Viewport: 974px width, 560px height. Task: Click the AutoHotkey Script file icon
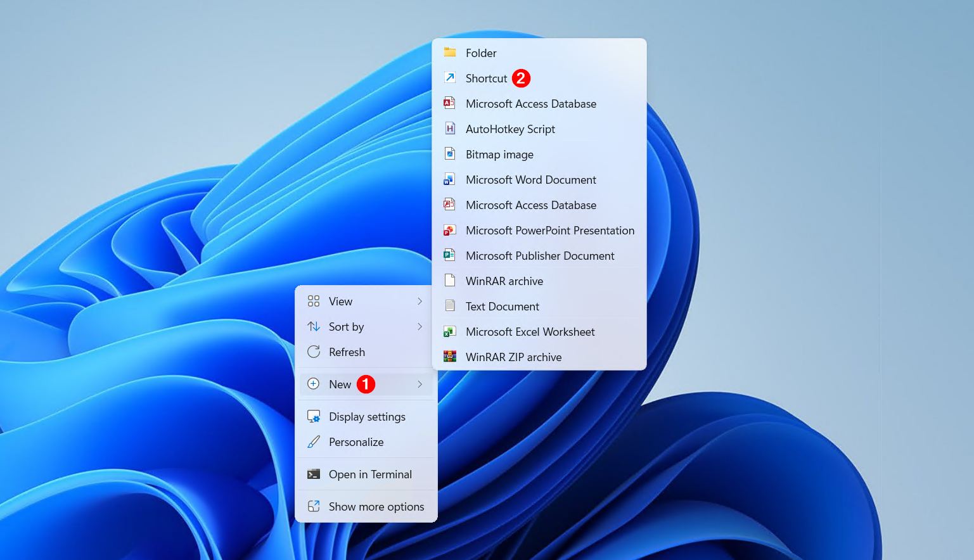(x=450, y=129)
